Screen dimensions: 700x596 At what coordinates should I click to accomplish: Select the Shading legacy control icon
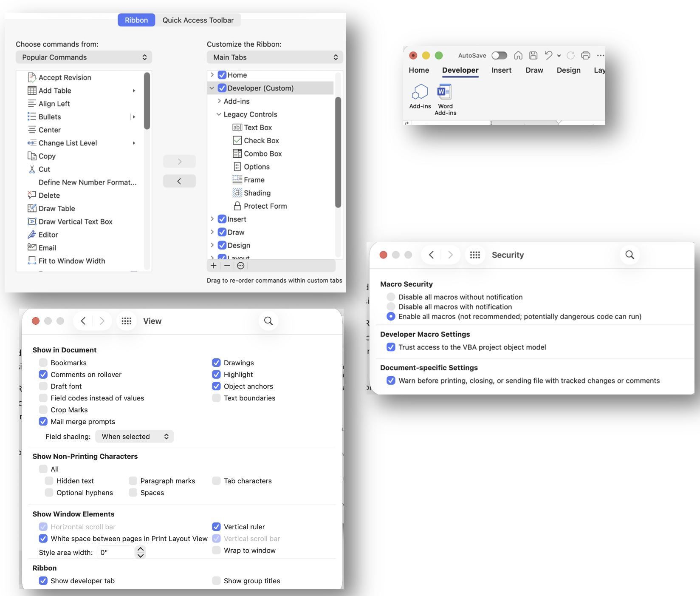tap(237, 193)
